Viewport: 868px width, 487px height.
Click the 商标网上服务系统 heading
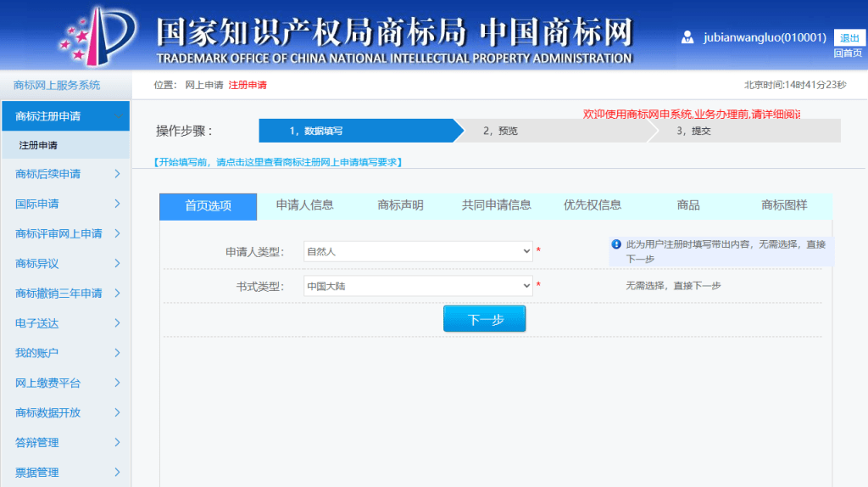[x=57, y=86]
